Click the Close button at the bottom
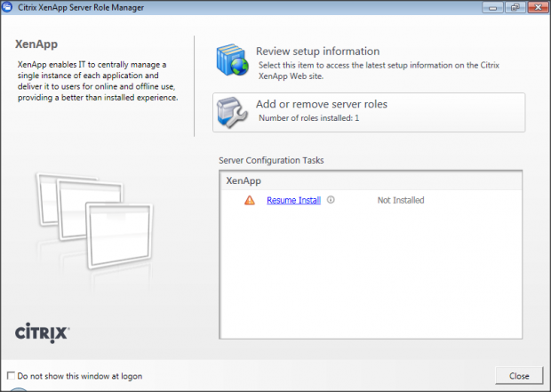 (519, 376)
